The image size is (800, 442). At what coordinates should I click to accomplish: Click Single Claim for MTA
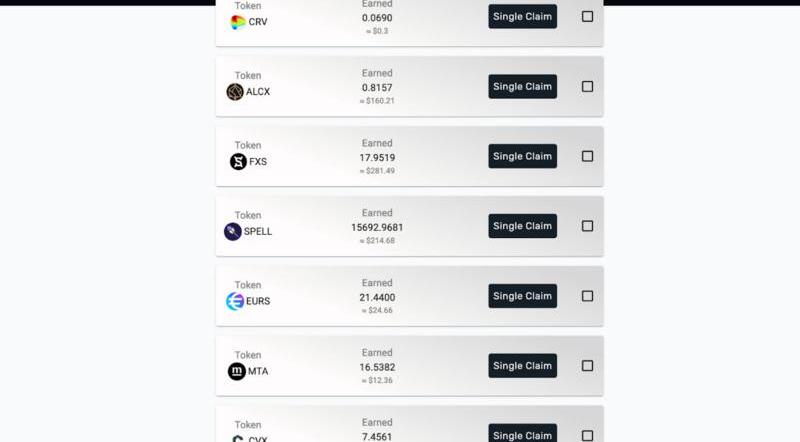pos(522,366)
